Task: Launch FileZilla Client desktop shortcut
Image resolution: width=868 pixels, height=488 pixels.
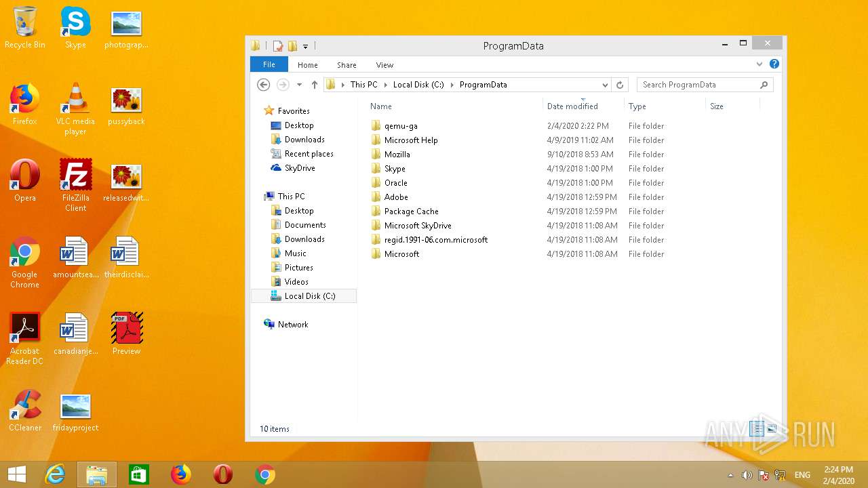Action: point(75,185)
